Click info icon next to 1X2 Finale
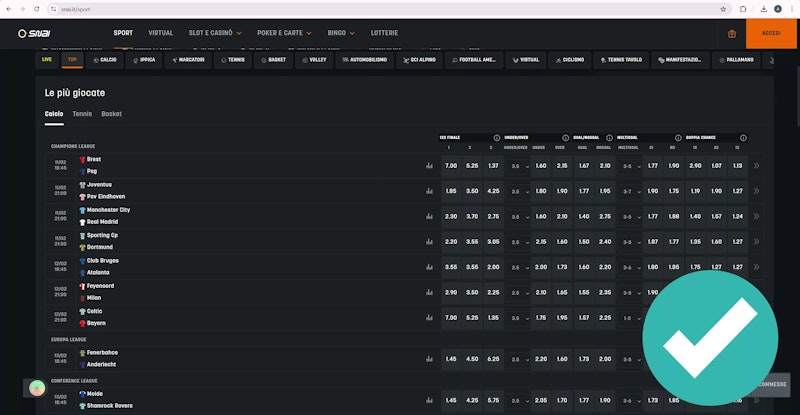Screen dimensions: 800x415 pos(496,138)
